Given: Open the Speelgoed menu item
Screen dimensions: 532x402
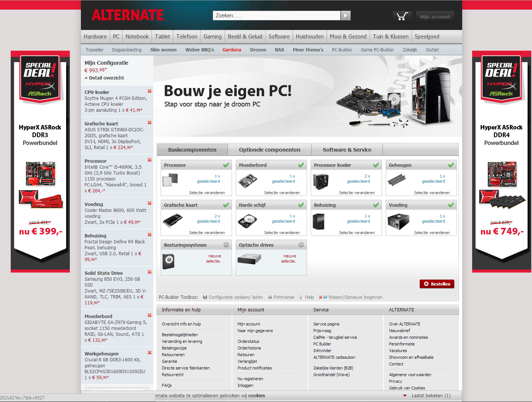Looking at the screenshot, I should (427, 37).
